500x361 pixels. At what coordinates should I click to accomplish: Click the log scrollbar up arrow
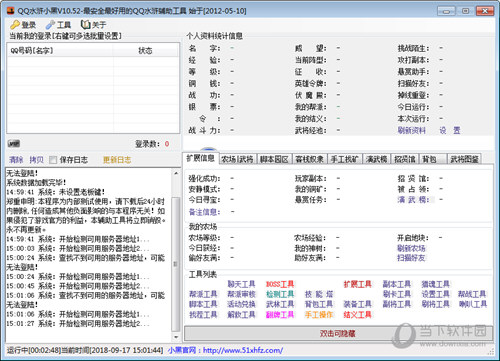(x=176, y=173)
